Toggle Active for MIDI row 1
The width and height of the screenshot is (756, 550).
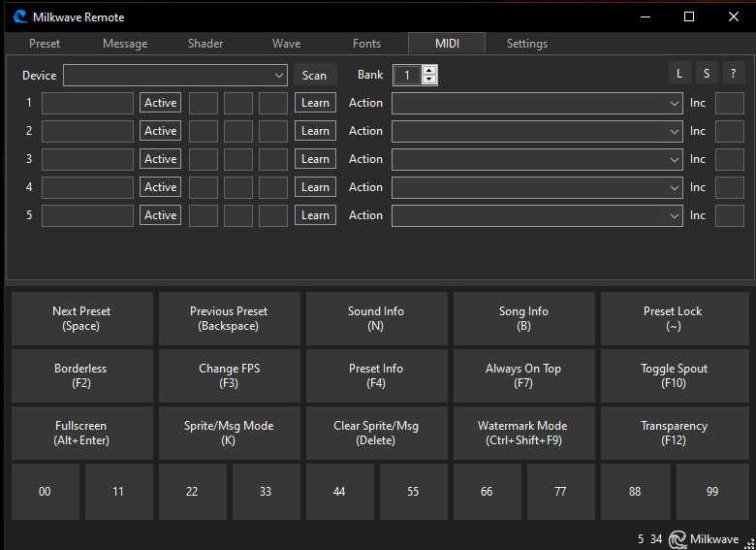(x=160, y=103)
